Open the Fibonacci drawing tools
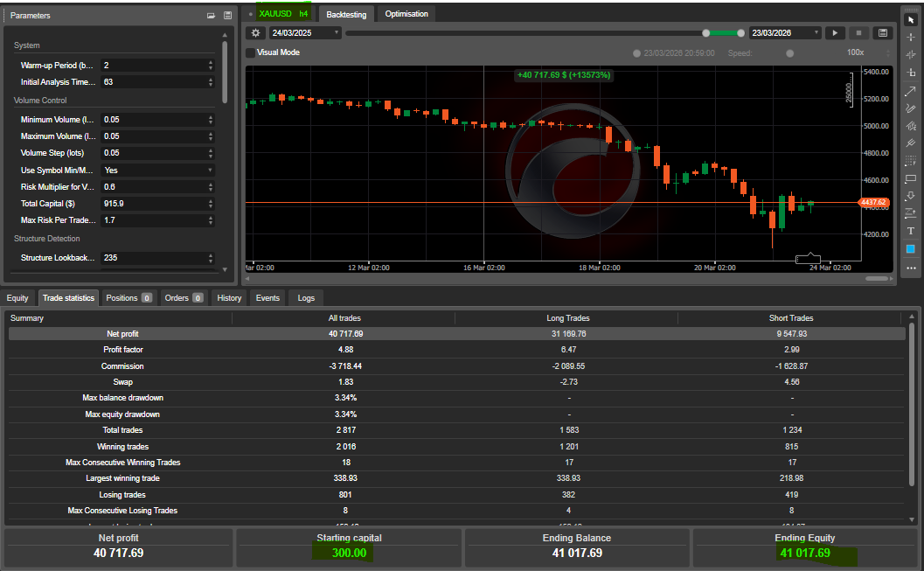924x571 pixels. click(x=909, y=126)
